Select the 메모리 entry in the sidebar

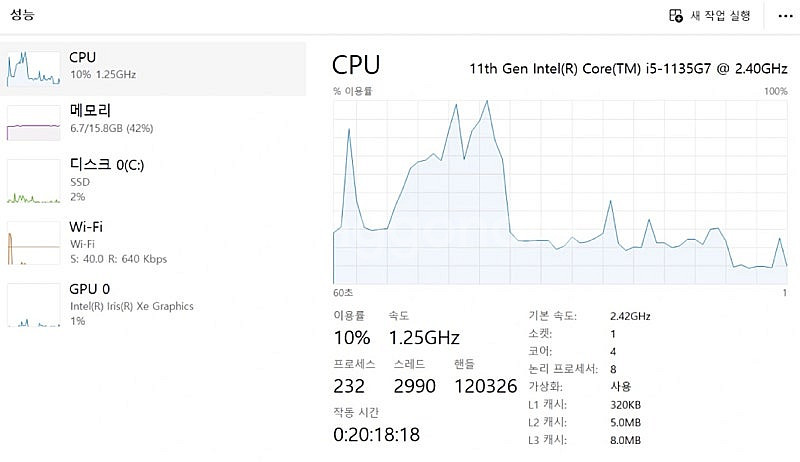pyautogui.click(x=153, y=122)
